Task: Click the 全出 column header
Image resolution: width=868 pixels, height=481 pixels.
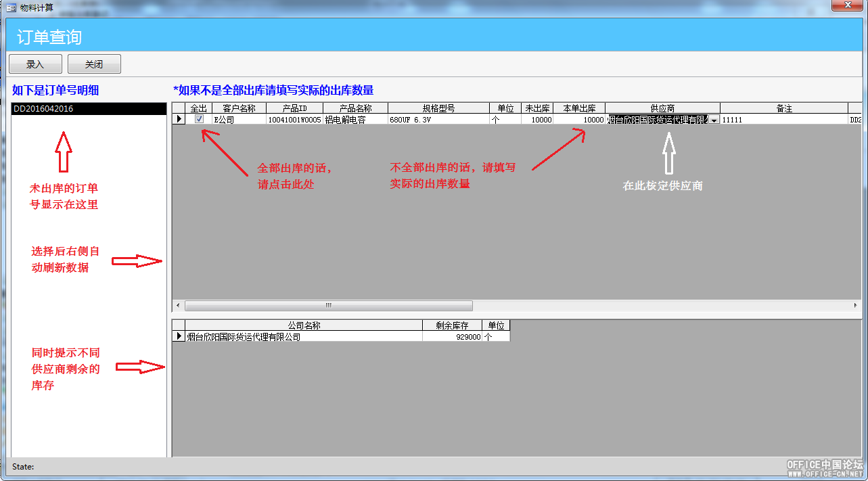Action: [199, 108]
